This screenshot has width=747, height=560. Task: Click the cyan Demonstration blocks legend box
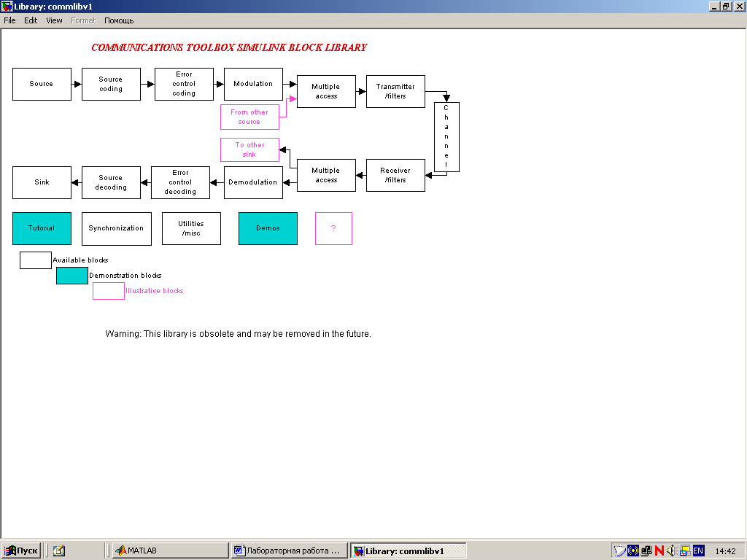pyautogui.click(x=72, y=276)
